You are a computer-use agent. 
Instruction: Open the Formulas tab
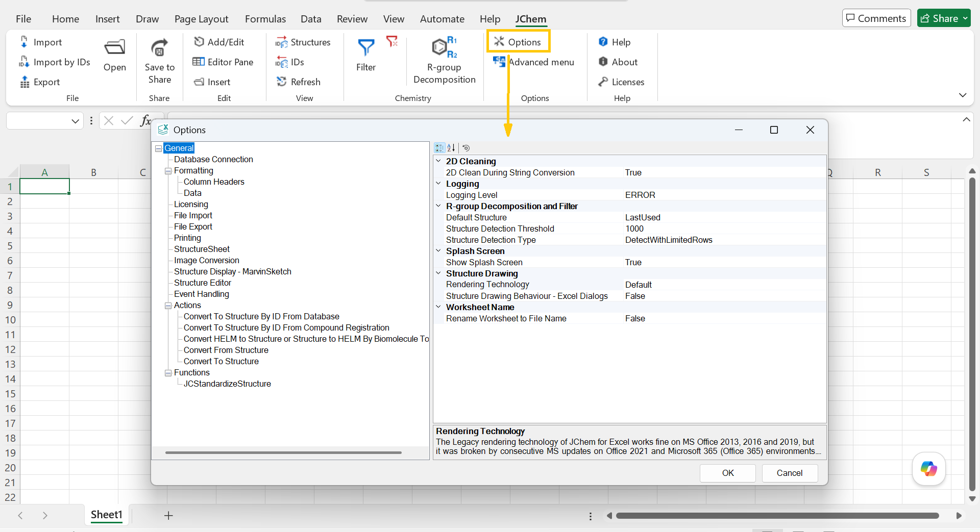[x=265, y=19]
